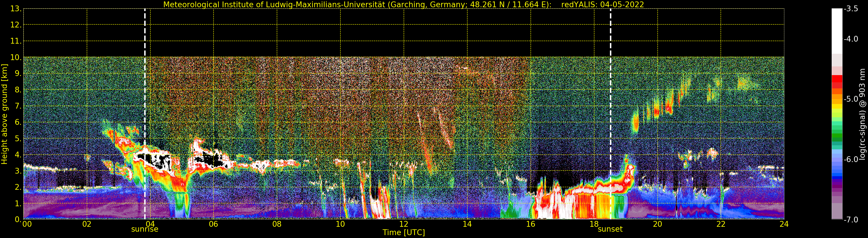Click the '14' time-axis tick label
The width and height of the screenshot is (868, 238).
(x=467, y=224)
